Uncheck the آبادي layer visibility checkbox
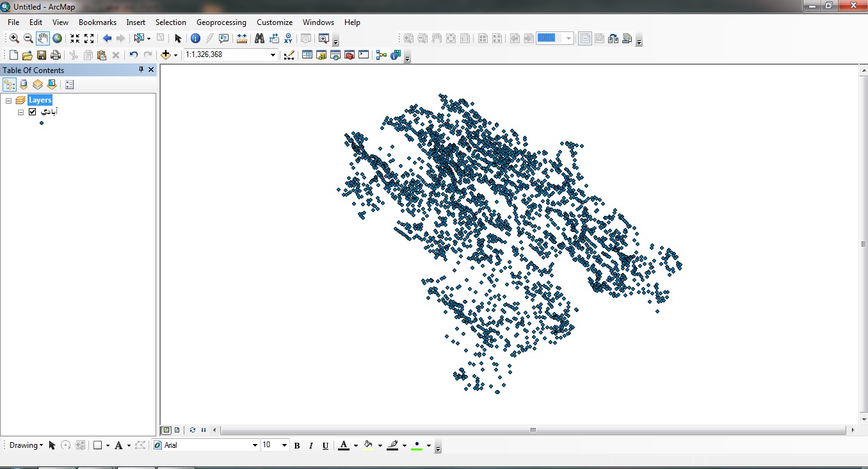868x469 pixels. [33, 112]
